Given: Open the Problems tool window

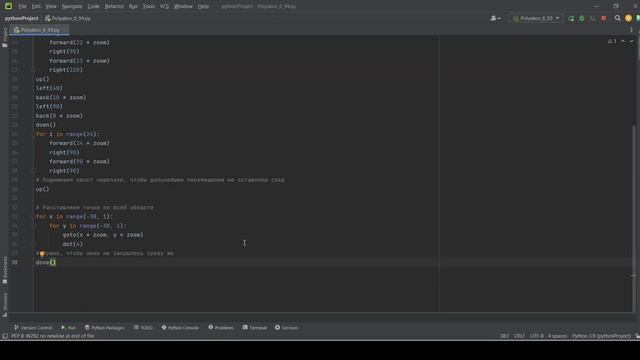Looking at the screenshot, I should pos(221,328).
